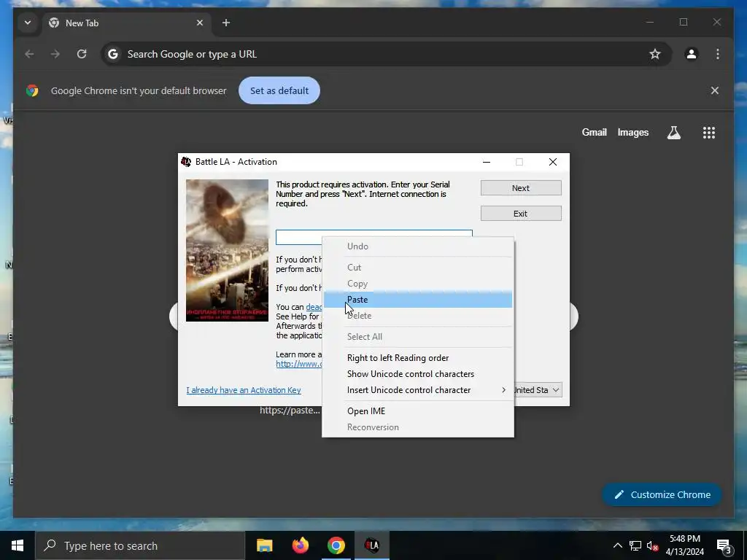747x560 pixels.
Task: Choose Paste from the context menu
Action: click(x=418, y=300)
